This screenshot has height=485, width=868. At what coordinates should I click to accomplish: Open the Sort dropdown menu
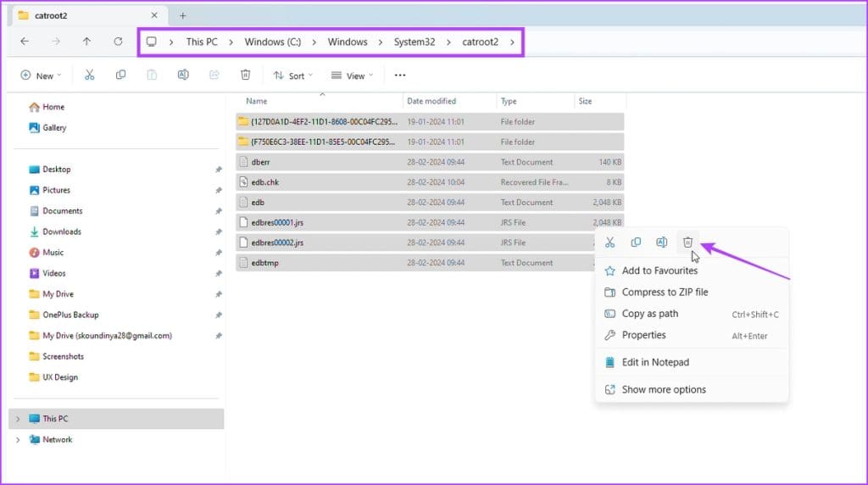click(293, 75)
